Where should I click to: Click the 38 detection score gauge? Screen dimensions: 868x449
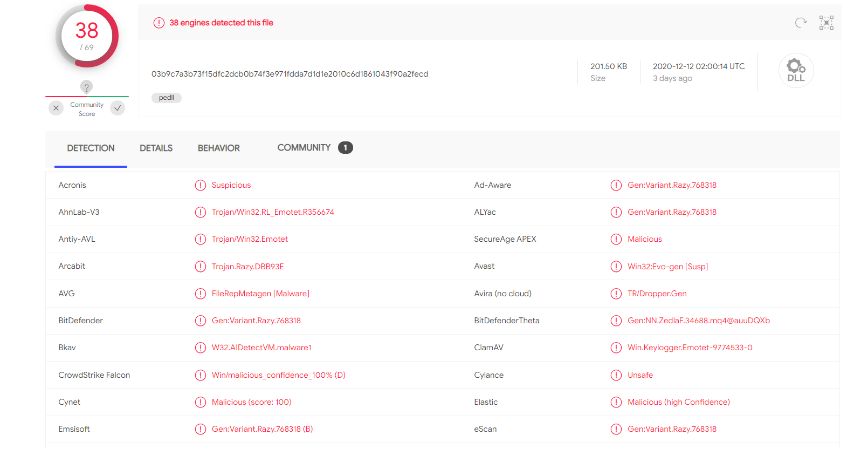87,36
